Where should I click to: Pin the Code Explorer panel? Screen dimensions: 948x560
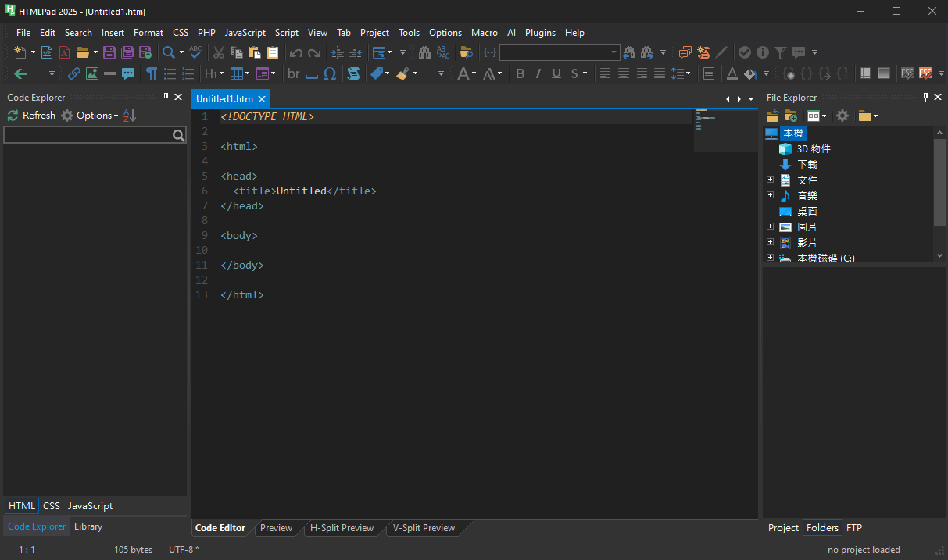click(166, 97)
